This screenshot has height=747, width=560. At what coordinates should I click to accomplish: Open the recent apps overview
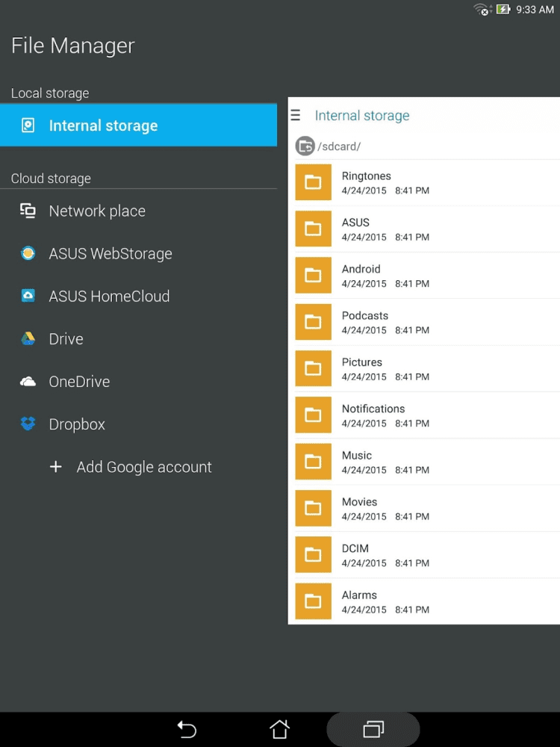click(373, 729)
